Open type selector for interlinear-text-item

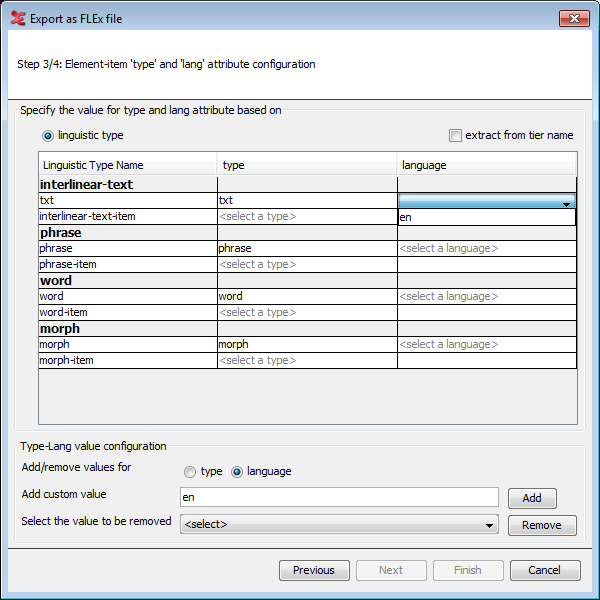(x=307, y=217)
